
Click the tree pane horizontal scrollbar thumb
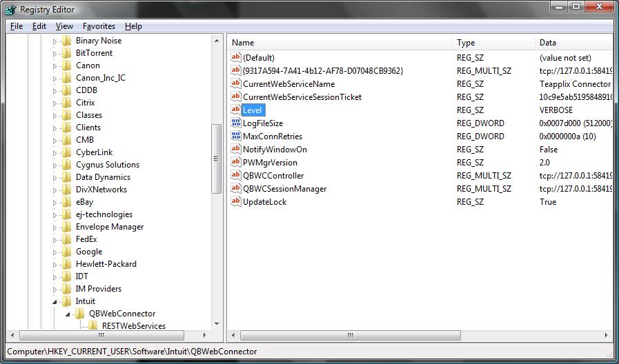101,335
